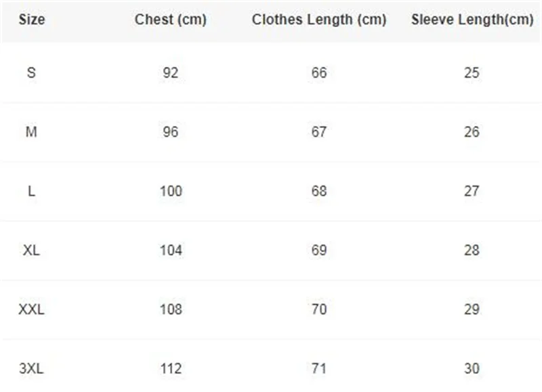The image size is (542, 392).
Task: Select the 3XL size row label
Action: click(31, 369)
